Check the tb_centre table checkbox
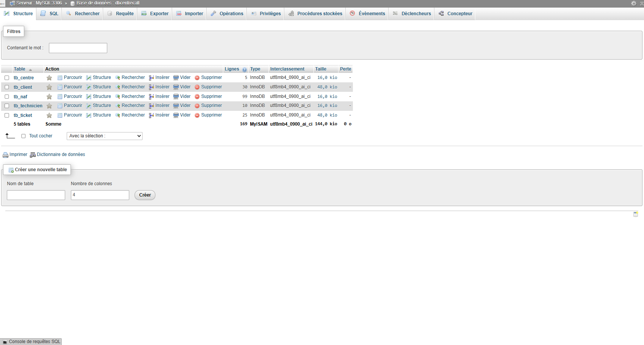 (x=7, y=78)
